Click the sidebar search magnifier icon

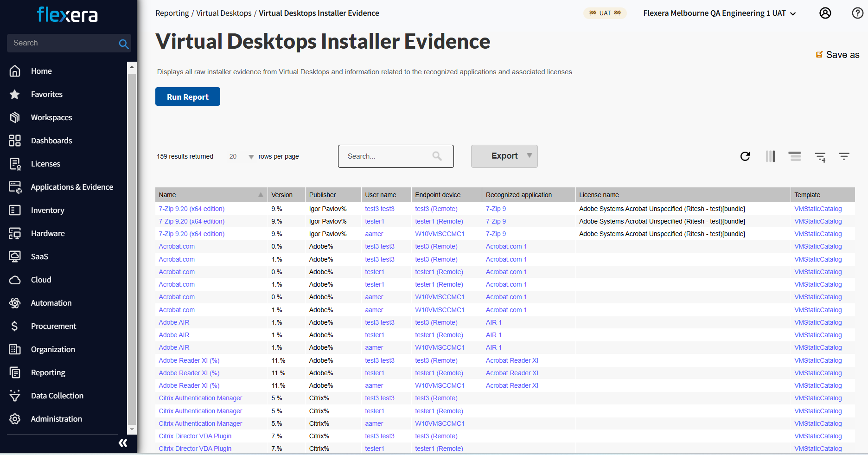coord(123,44)
